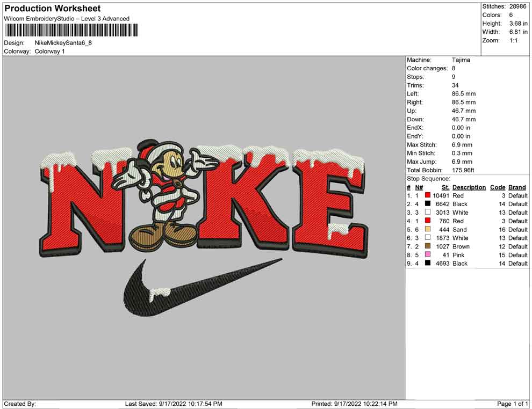Click the Description column header

coord(469,187)
